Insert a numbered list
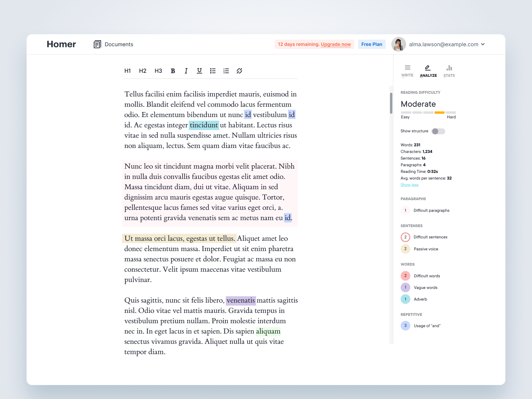Viewport: 532px width, 399px height. [x=226, y=71]
